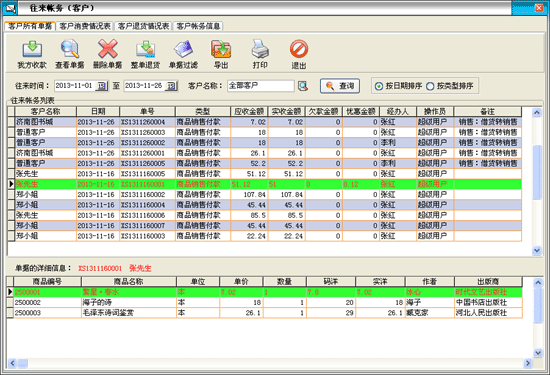The image size is (550, 375).
Task: Click 河北人民出版社 publisher cell
Action: 488,313
